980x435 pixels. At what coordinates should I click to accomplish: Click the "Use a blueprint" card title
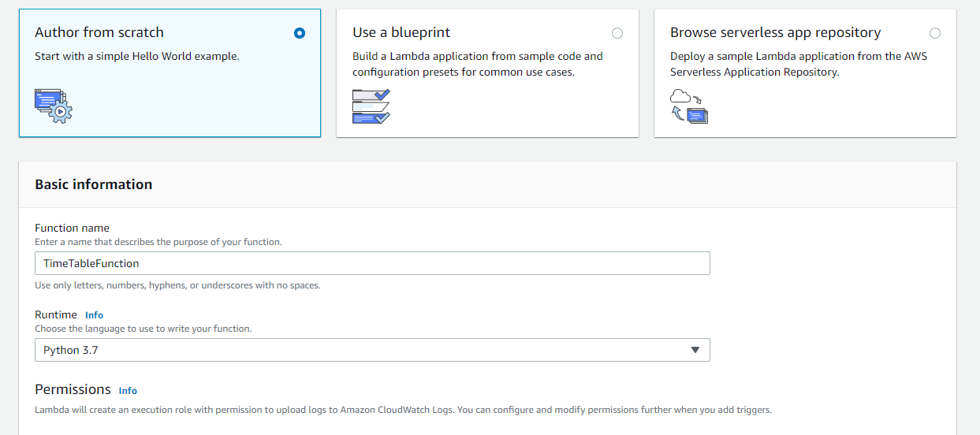coord(401,32)
